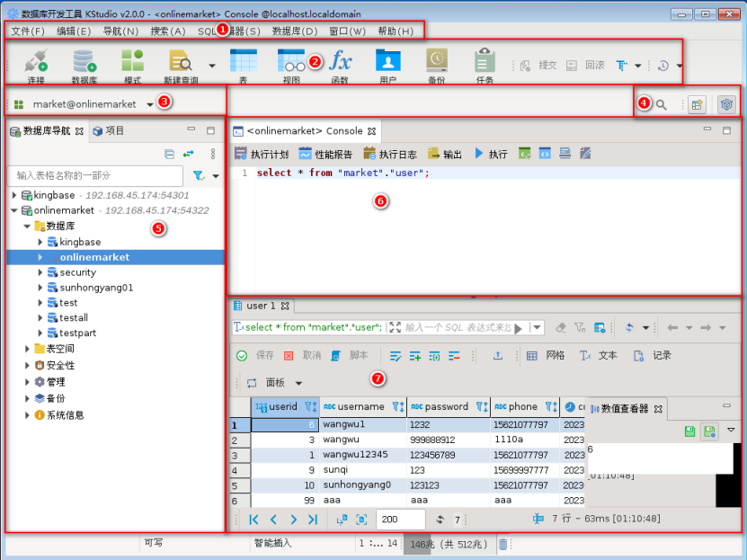Switch results to 网格 grid view

[x=546, y=355]
